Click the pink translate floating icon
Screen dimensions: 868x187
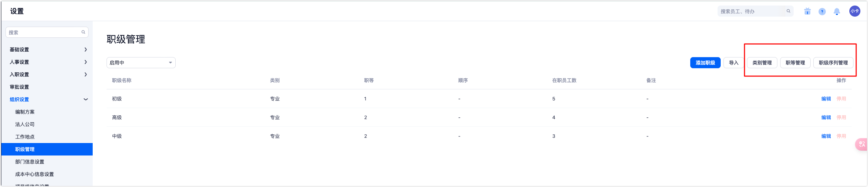point(862,144)
